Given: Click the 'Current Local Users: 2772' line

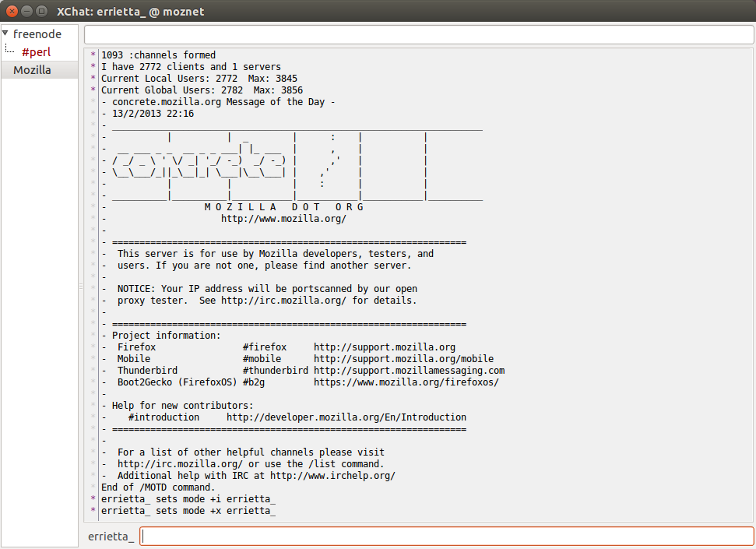Looking at the screenshot, I should click(x=199, y=78).
